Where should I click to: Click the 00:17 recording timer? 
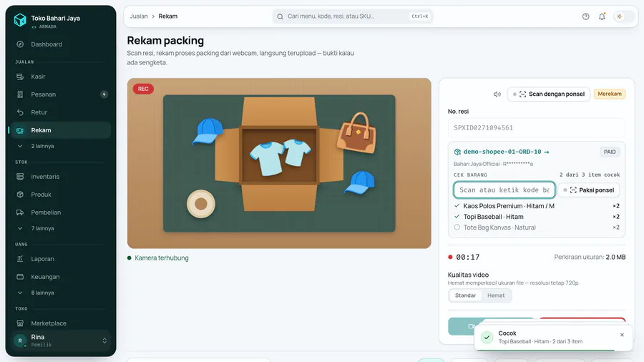(468, 258)
